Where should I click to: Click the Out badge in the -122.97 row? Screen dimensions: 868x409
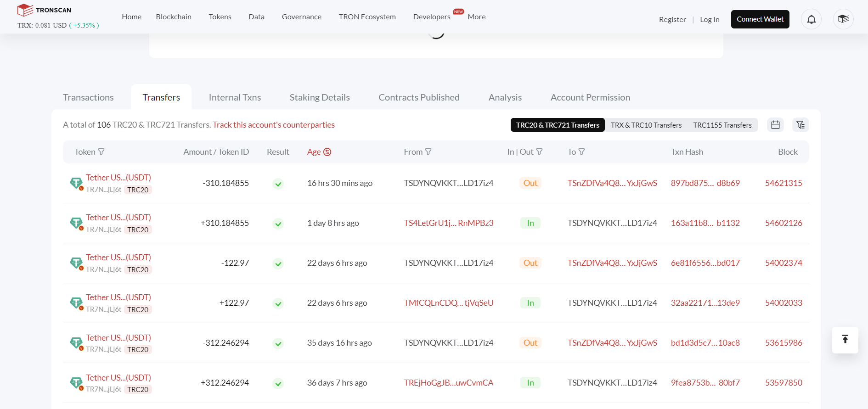coord(530,263)
